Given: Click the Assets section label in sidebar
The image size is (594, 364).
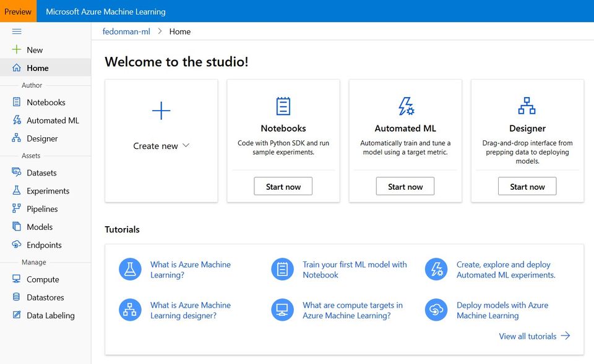Looking at the screenshot, I should tap(31, 156).
